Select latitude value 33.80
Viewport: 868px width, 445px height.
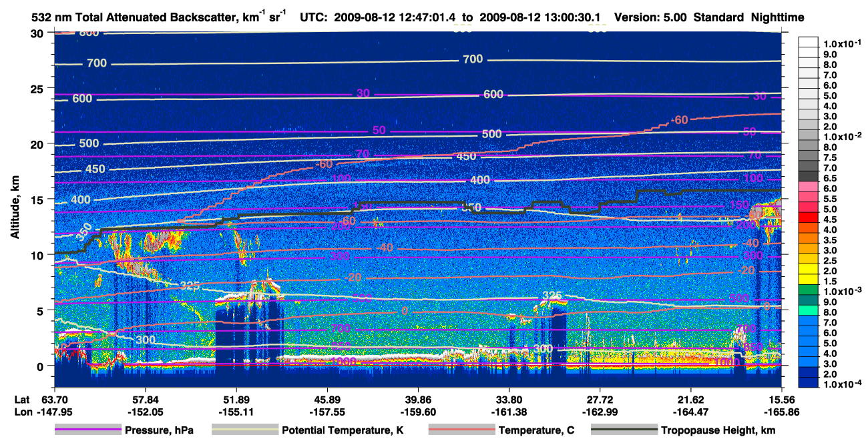tap(509, 398)
